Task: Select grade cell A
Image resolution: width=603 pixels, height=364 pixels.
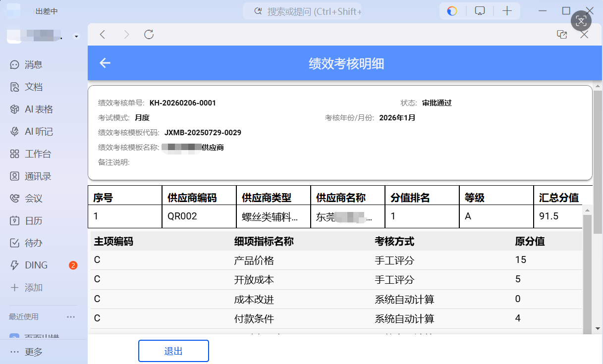Action: coord(496,216)
